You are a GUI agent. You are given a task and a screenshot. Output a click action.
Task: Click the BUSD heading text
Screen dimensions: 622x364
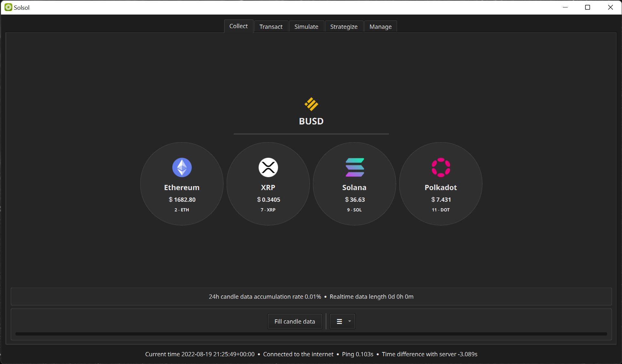(x=311, y=121)
